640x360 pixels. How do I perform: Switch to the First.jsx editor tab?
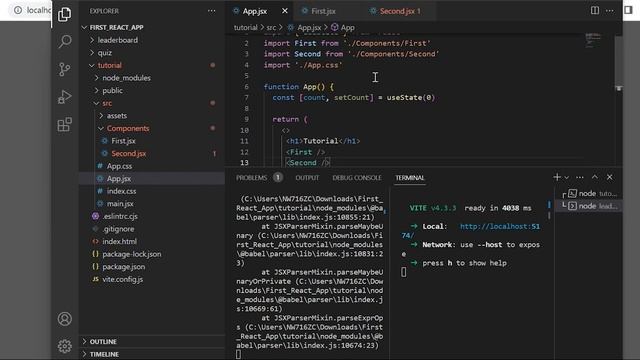(x=323, y=11)
